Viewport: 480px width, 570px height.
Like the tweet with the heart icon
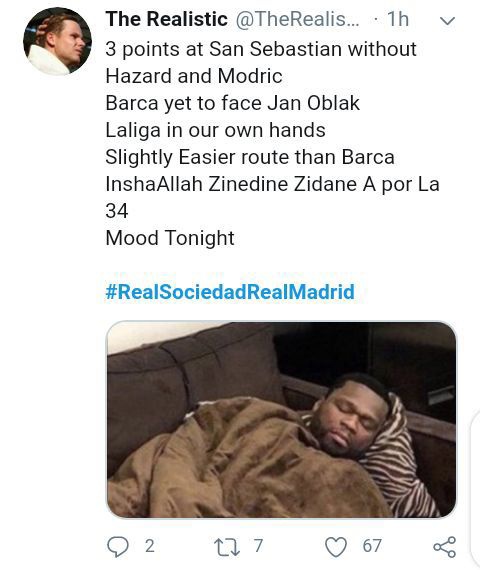click(335, 547)
